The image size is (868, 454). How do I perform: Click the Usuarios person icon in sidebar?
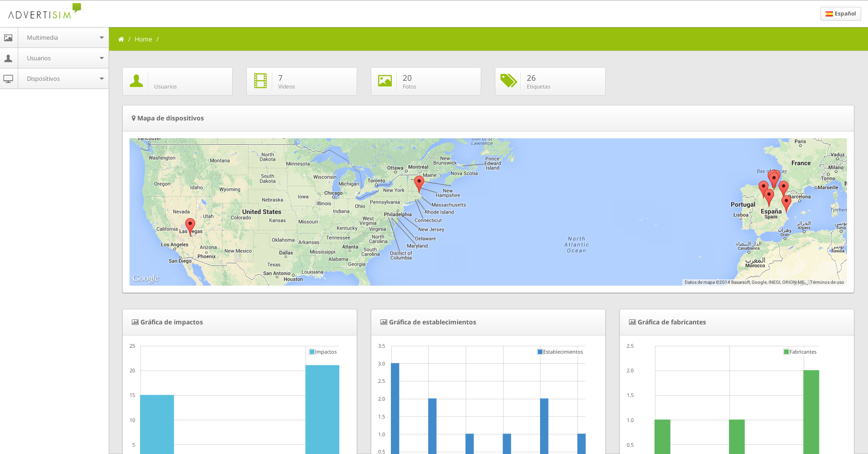tap(8, 58)
